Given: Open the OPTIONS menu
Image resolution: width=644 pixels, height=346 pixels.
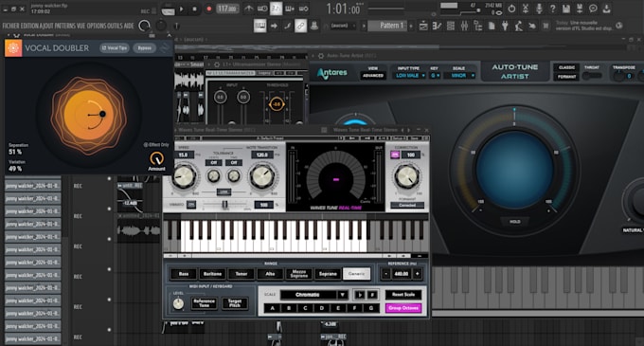Looking at the screenshot, I should tap(97, 26).
